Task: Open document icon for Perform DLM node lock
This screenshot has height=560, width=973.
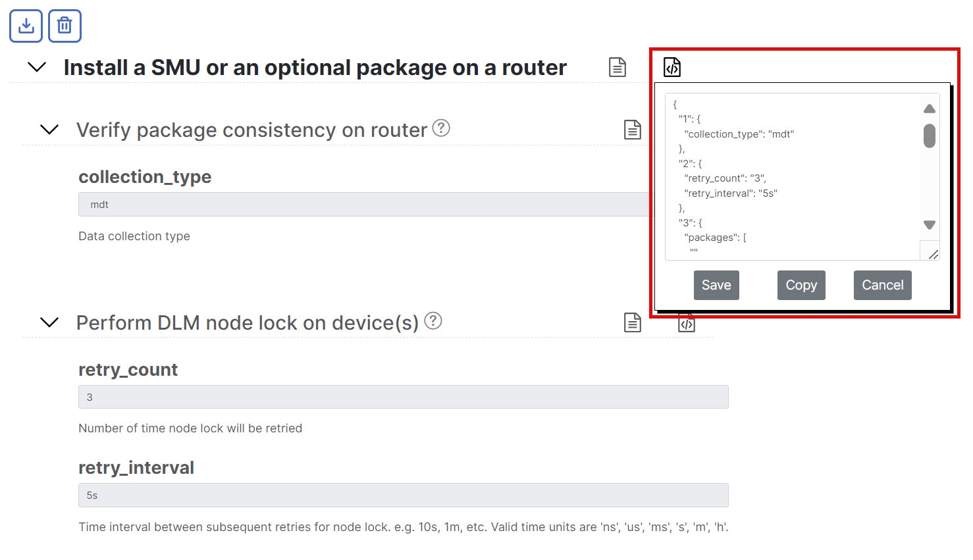Action: pos(633,322)
